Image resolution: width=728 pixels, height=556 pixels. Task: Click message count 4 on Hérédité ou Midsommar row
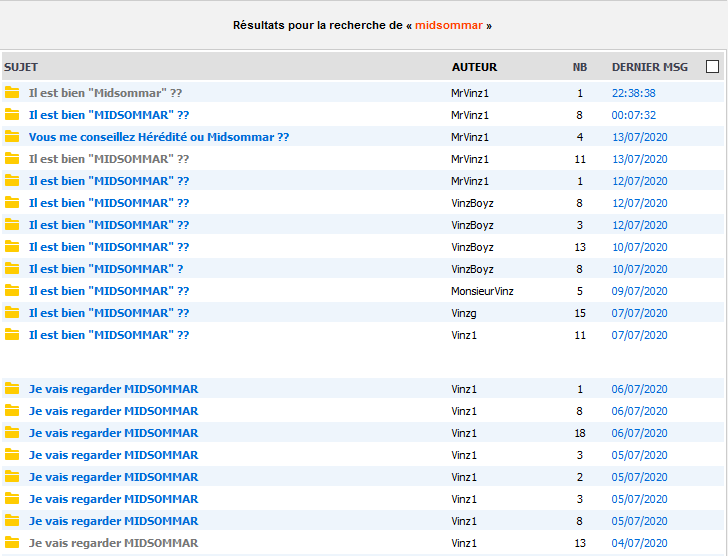click(579, 137)
